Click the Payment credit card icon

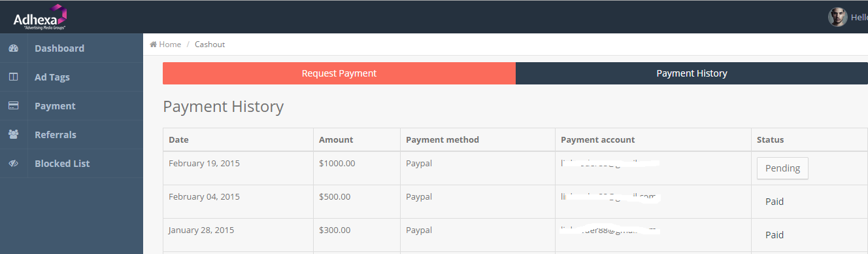click(13, 106)
